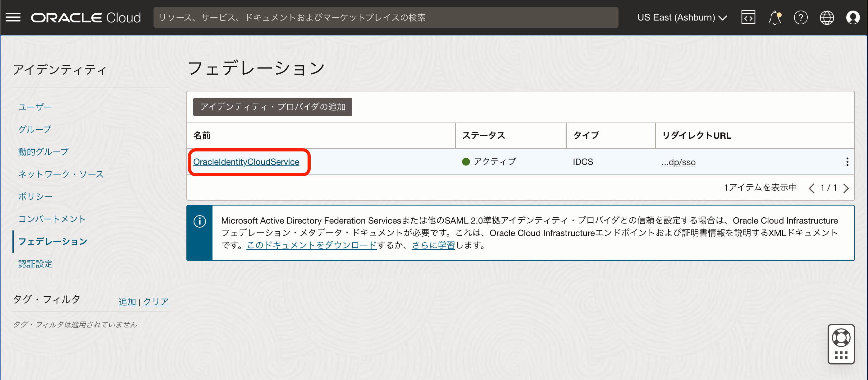Open the OracleIdentityCloudService link

click(246, 162)
